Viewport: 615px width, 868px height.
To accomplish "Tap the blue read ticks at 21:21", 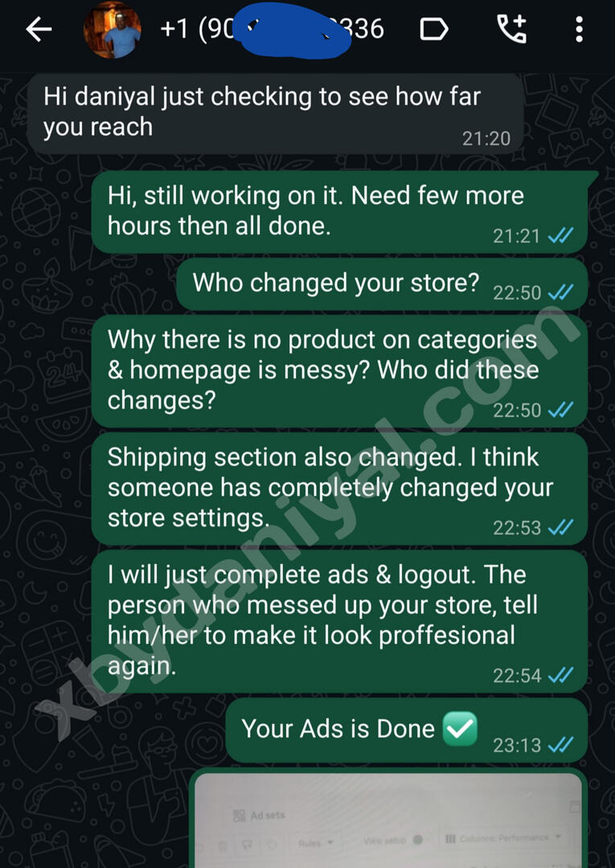I will tap(560, 235).
